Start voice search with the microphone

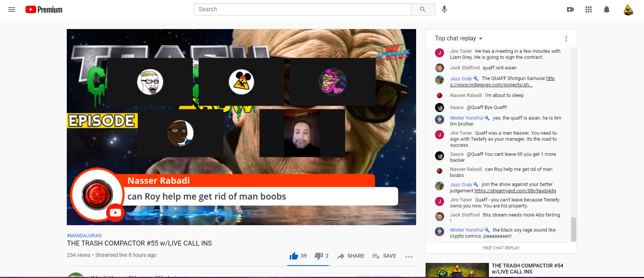click(444, 9)
